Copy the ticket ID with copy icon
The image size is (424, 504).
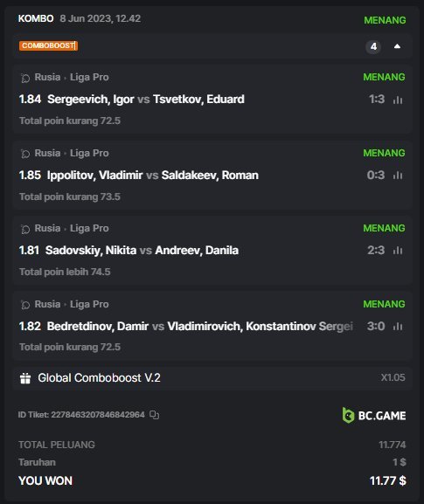tap(155, 415)
